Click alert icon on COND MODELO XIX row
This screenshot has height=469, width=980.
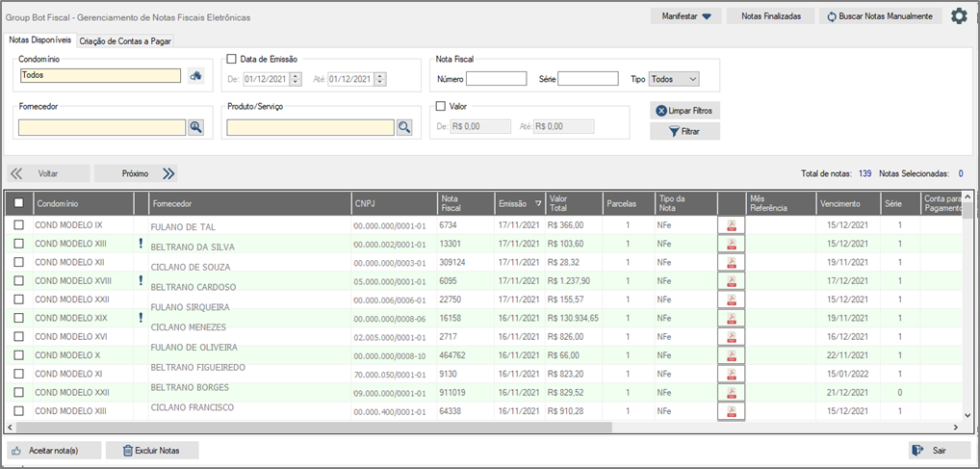(x=141, y=318)
